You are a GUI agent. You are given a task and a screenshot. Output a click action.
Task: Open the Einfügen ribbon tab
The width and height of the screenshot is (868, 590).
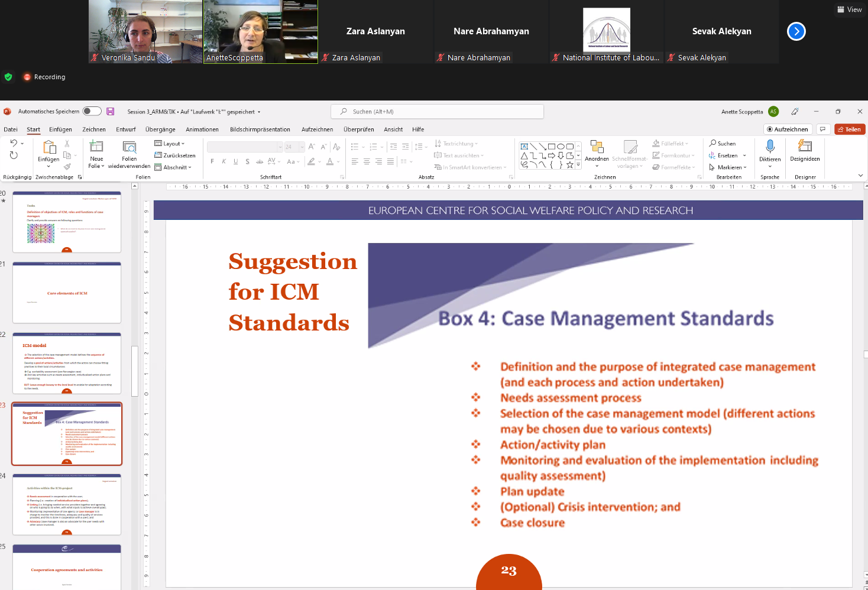coord(60,129)
